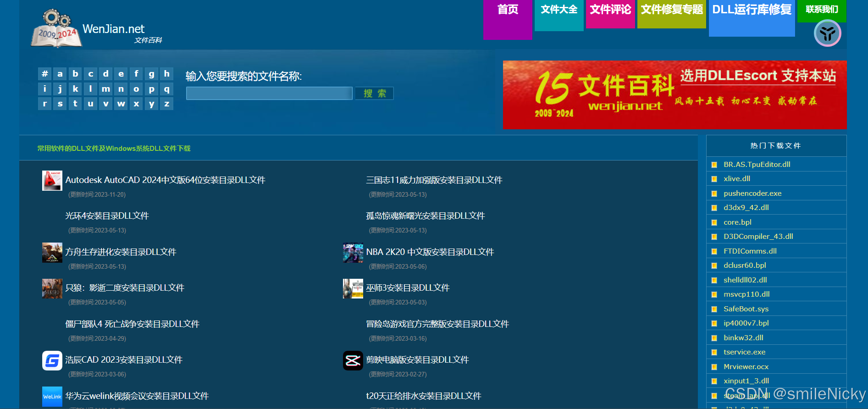Viewport: 868px width, 409px height.
Task: Click the 15th anniversary DLLEscort banner
Action: pos(675,95)
